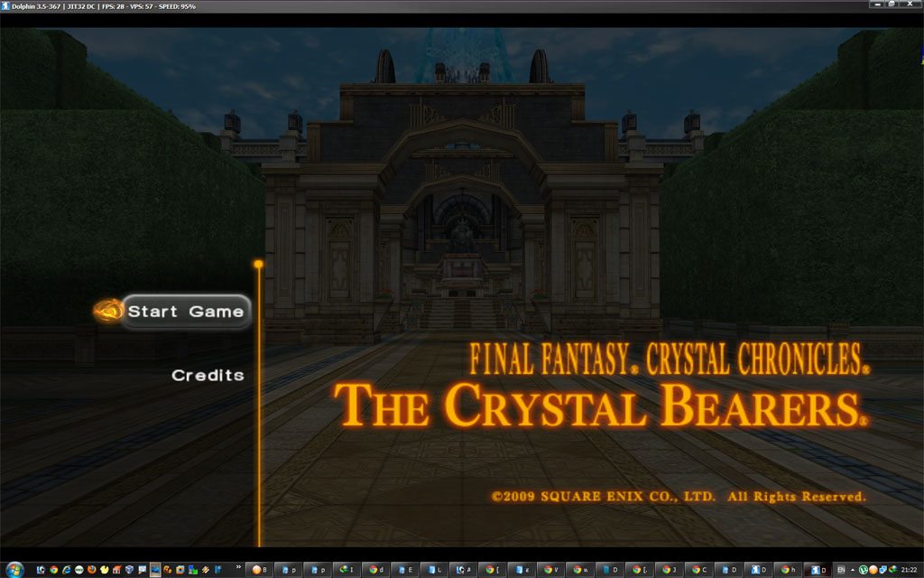This screenshot has height=578, width=924.
Task: Open the Credits menu option
Action: click(208, 375)
